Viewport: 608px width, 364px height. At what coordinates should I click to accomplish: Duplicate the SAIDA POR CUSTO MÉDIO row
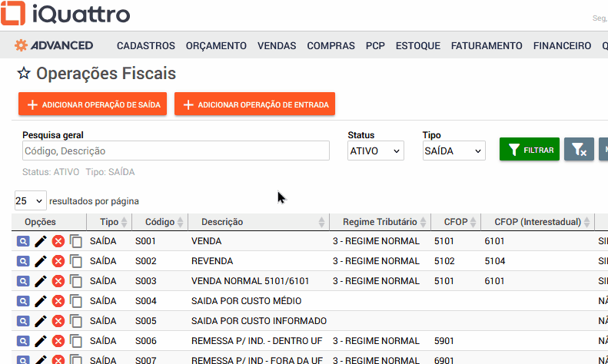click(76, 301)
